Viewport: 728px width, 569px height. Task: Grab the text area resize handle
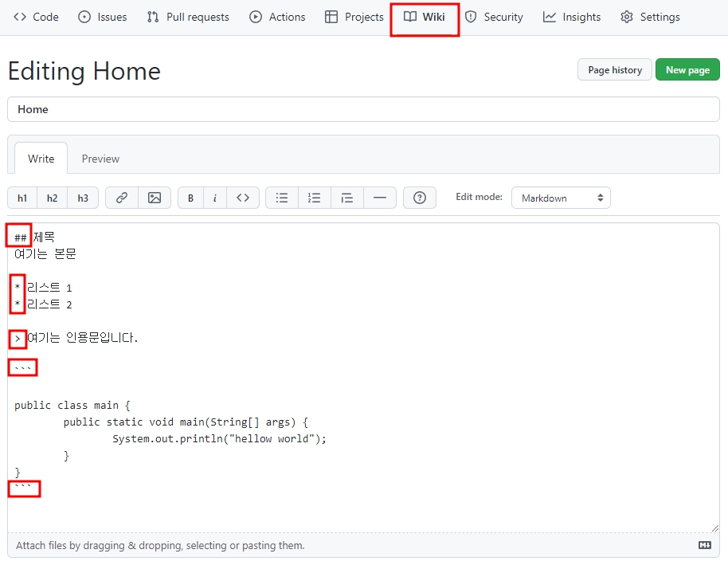[715, 528]
